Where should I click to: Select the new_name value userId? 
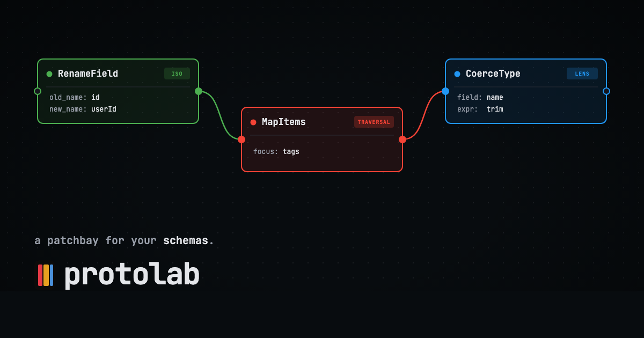(104, 109)
